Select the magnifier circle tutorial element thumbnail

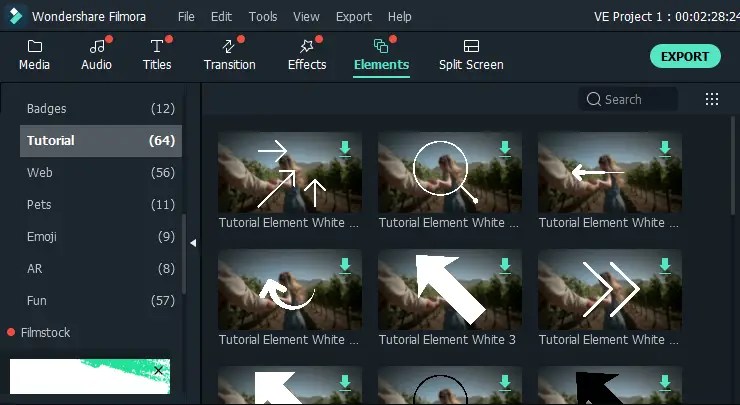(450, 172)
